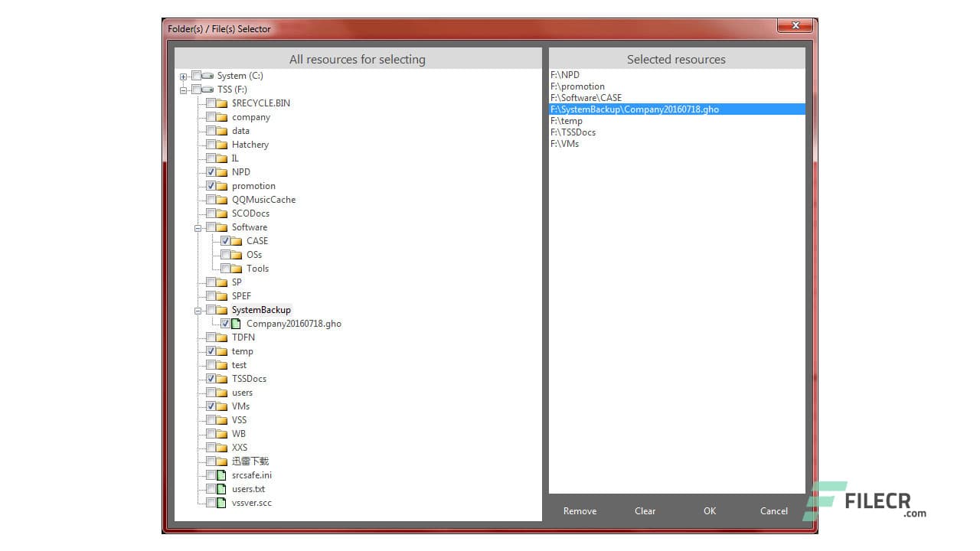Screen dimensions: 980x551
Task: Collapse the SystemBackup tree node
Action: 198,309
